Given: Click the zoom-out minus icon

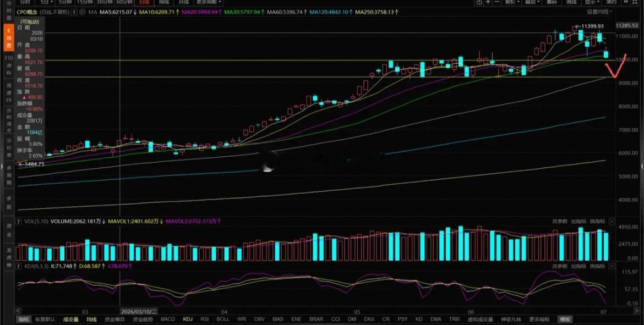Looking at the screenshot, I should (498, 2).
